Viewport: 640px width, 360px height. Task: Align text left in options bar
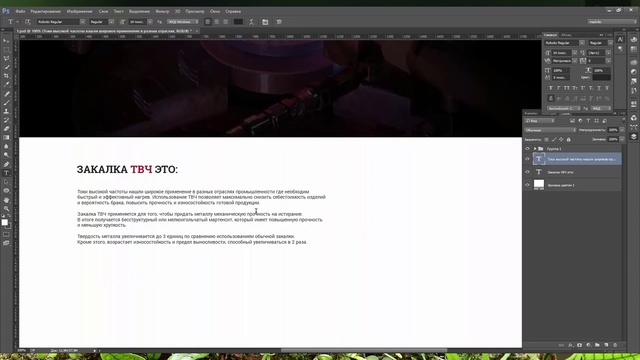click(x=208, y=22)
